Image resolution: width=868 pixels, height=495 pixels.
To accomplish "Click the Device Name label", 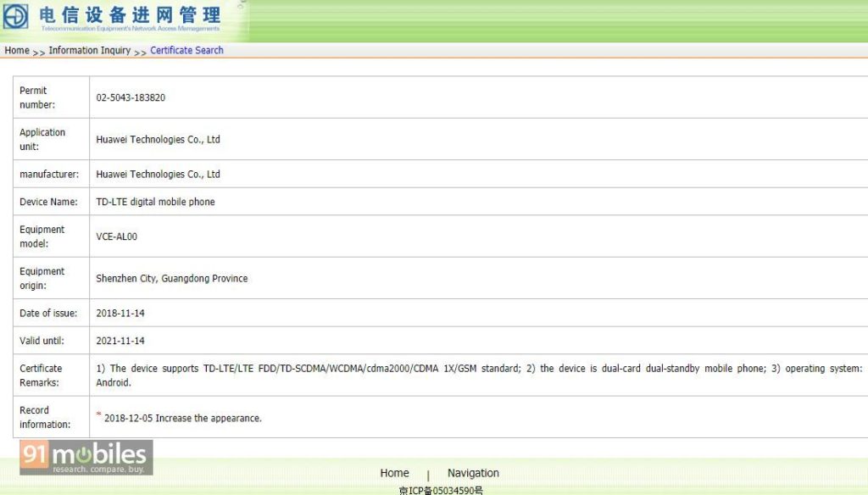I will click(48, 202).
